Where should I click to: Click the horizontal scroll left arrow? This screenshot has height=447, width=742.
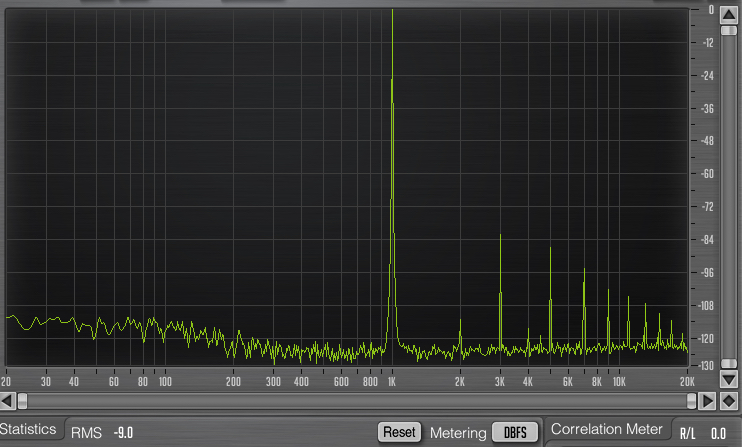[x=8, y=401]
